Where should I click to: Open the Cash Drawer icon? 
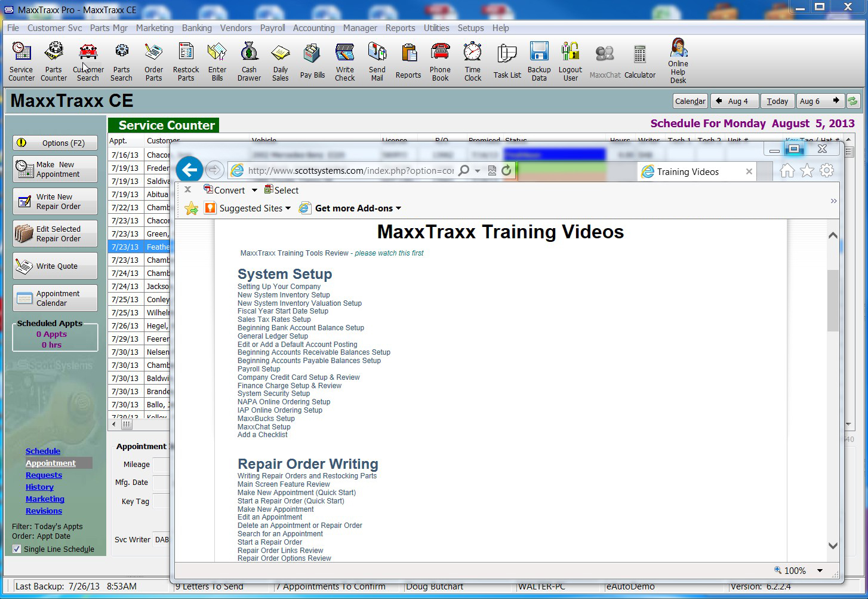pos(249,61)
